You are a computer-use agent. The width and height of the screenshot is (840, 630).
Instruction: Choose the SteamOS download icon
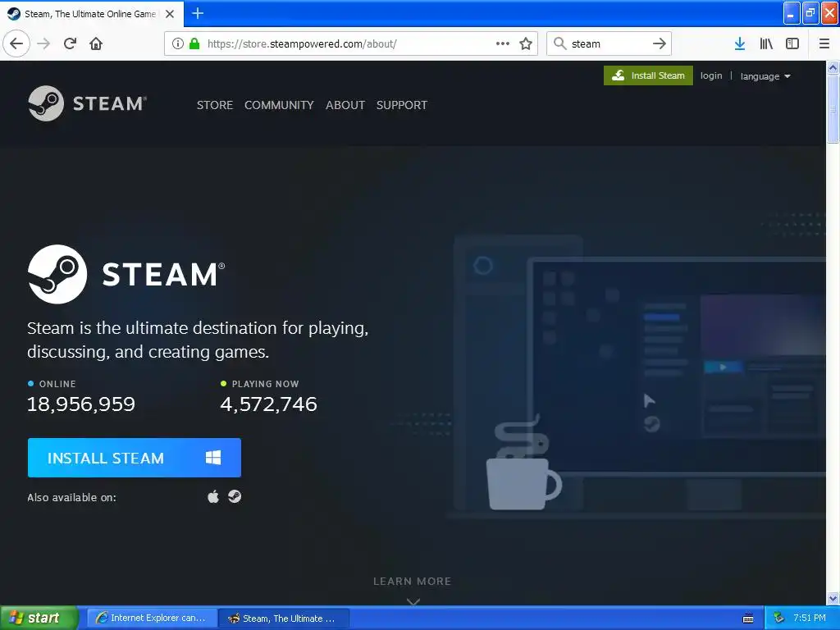pyautogui.click(x=235, y=496)
